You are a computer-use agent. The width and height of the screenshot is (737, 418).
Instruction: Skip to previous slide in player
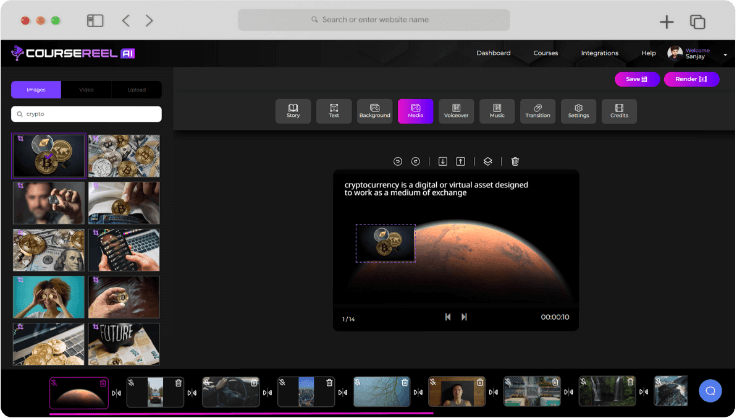tap(448, 317)
